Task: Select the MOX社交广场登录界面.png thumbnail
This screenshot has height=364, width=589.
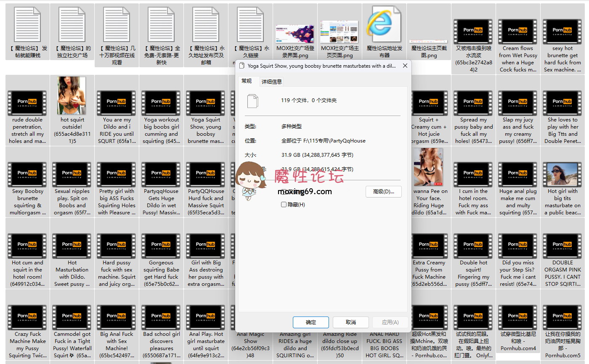Action: (295, 34)
